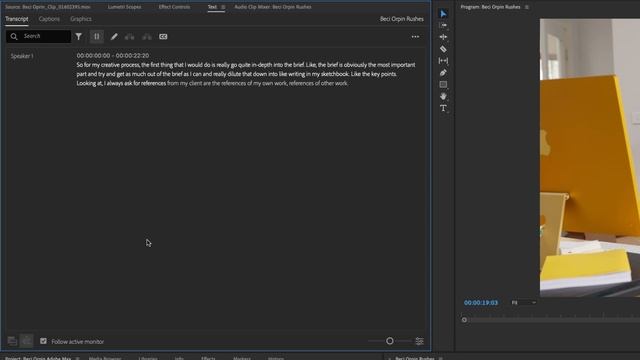
Task: Open the Text panel menu icon
Action: coord(223,7)
